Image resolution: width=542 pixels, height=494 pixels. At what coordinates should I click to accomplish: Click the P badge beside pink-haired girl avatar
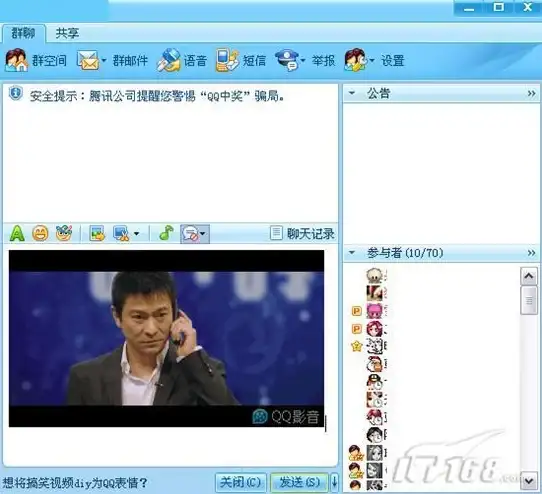point(357,329)
